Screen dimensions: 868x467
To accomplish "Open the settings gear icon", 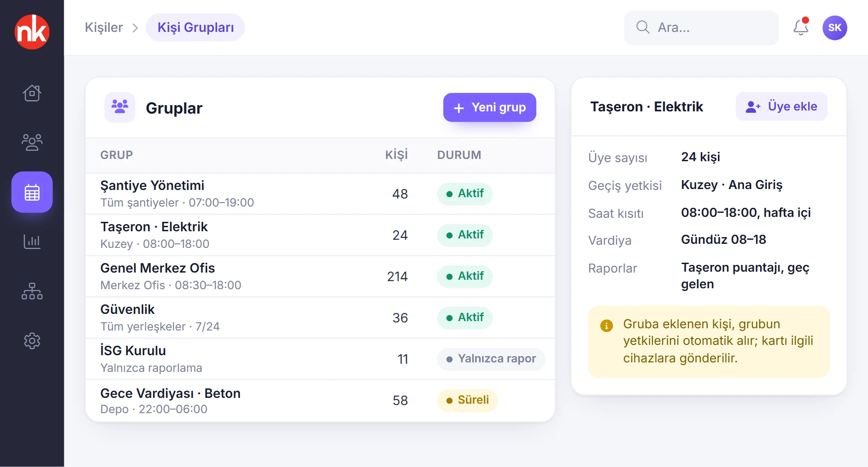I will pyautogui.click(x=32, y=341).
